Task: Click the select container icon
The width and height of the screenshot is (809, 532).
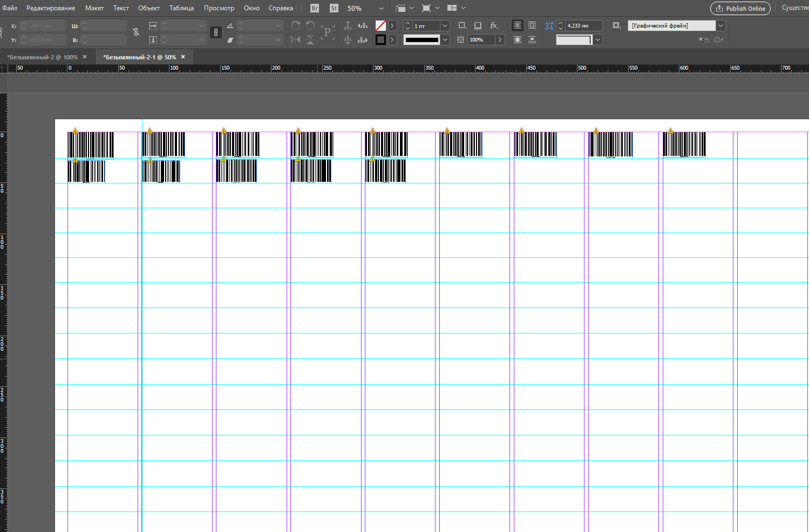Action: tap(348, 25)
